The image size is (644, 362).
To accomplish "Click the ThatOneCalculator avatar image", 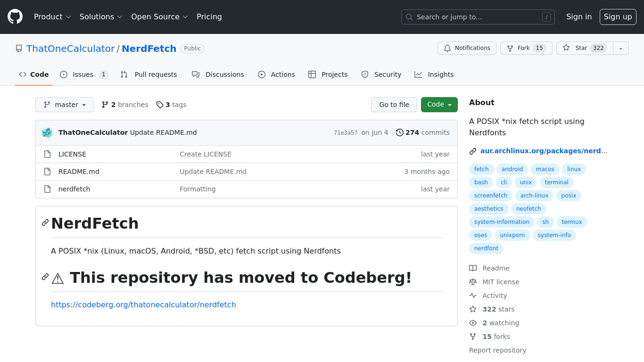I will click(x=47, y=132).
